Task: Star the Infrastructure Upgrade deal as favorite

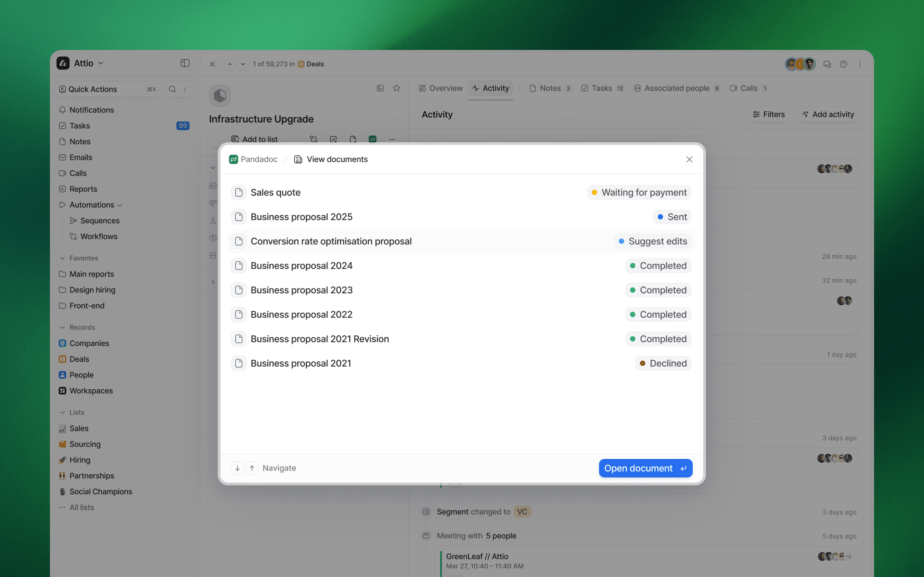Action: pos(397,88)
